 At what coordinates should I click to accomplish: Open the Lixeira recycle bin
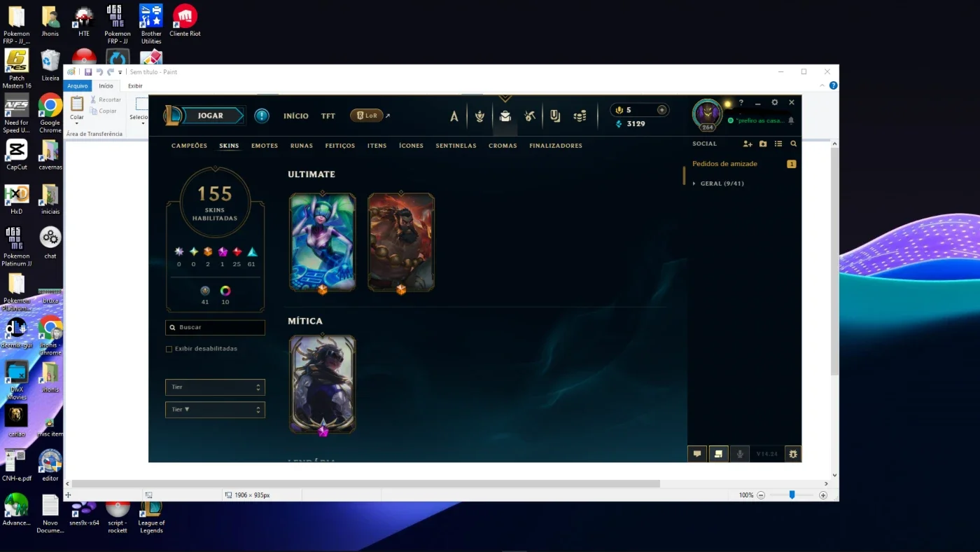coord(50,64)
